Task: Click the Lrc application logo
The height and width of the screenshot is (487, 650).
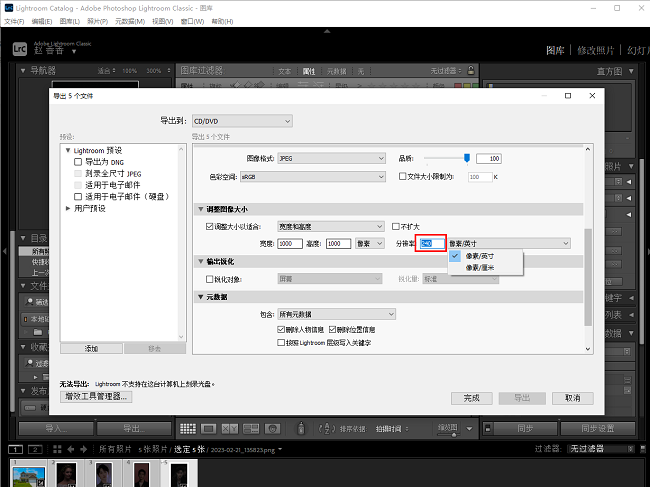Action: pos(19,49)
